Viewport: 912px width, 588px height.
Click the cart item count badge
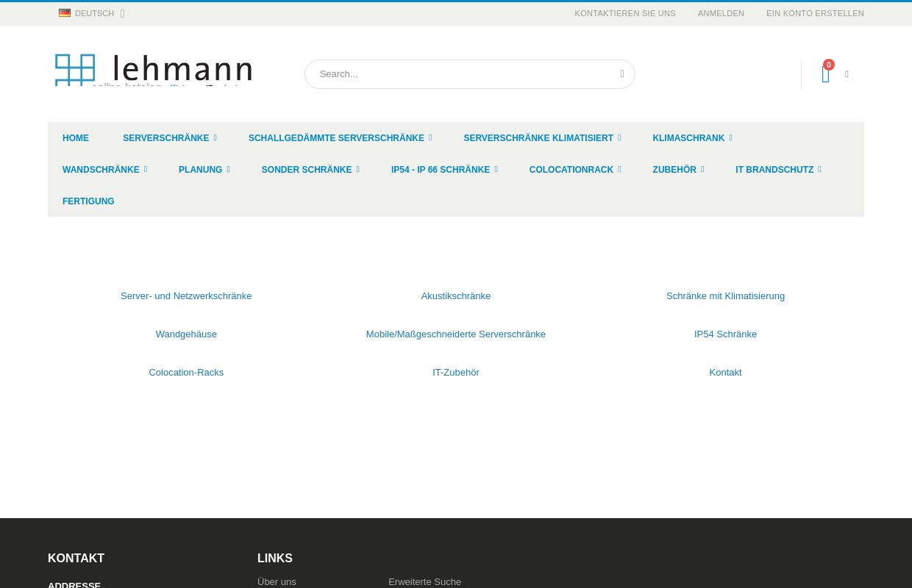829,65
